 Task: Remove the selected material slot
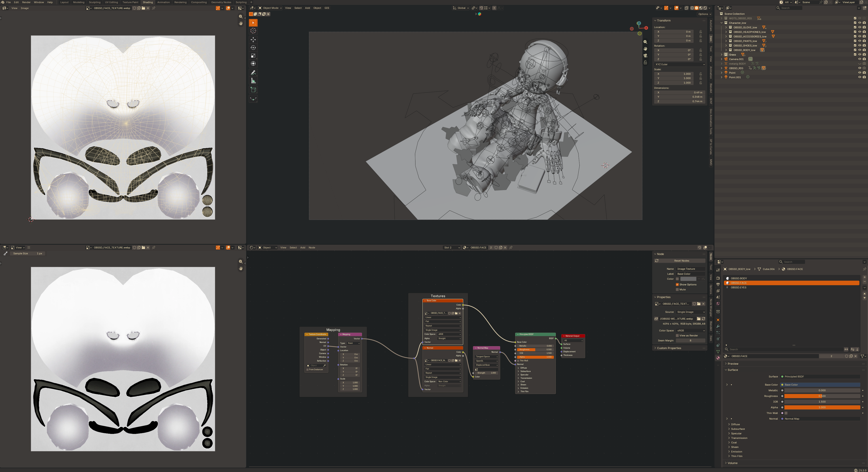pos(864,282)
